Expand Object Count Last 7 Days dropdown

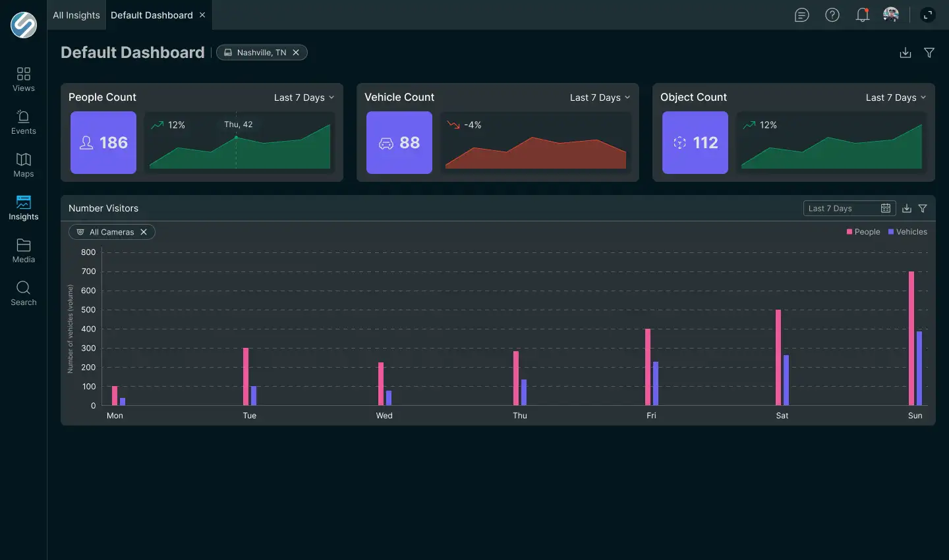coord(896,98)
